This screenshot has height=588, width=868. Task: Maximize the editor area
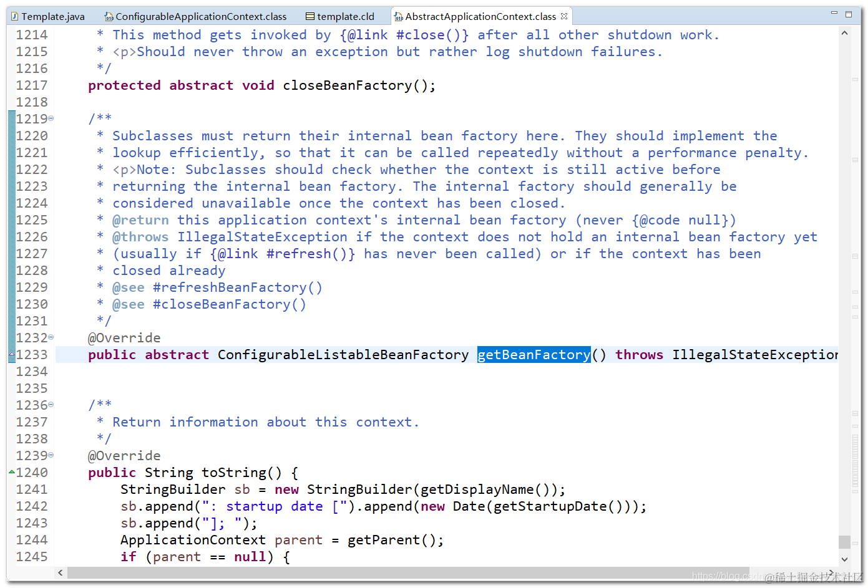[849, 14]
